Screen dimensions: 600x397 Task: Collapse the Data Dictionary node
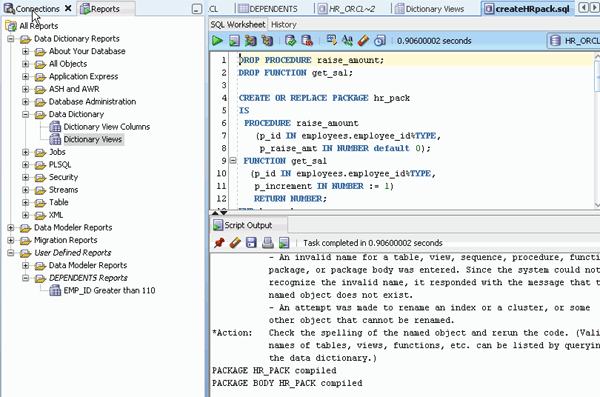[x=25, y=114]
